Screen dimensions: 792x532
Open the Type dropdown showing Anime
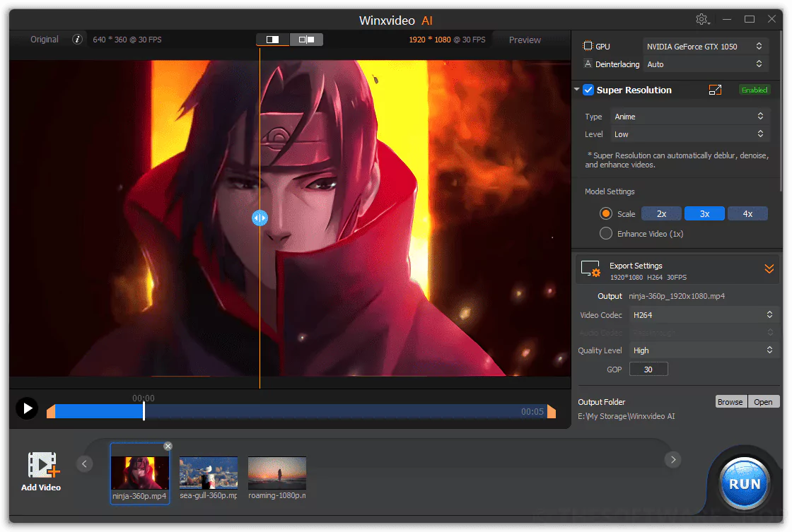[x=689, y=116]
